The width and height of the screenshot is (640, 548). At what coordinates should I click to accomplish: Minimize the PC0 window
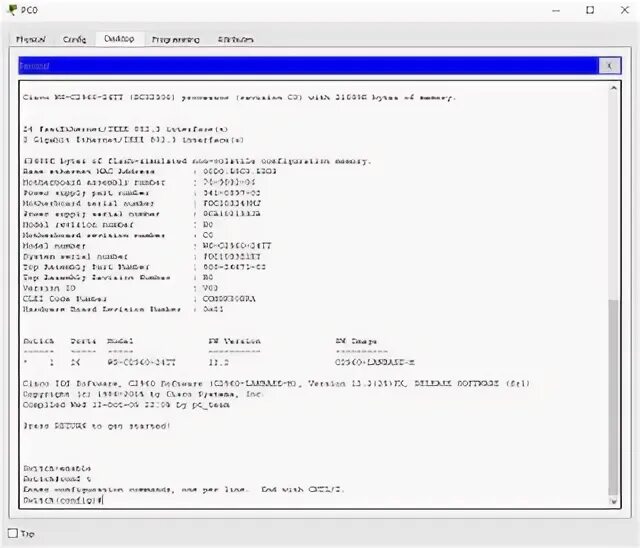(556, 10)
